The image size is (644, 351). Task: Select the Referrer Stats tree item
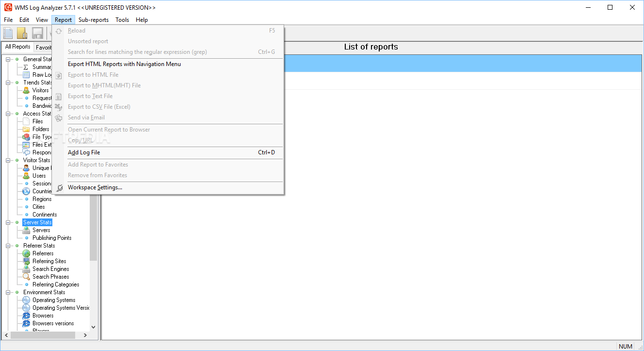click(39, 246)
